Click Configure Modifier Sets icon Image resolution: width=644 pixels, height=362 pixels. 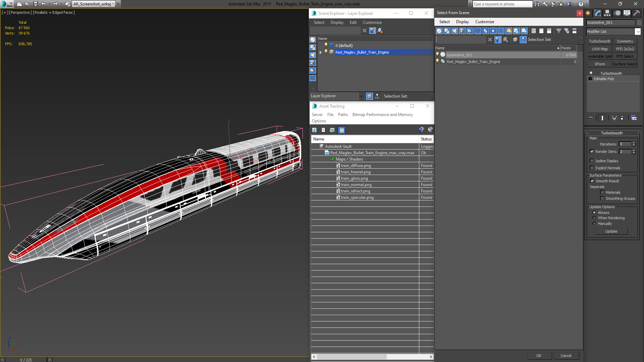pos(634,118)
